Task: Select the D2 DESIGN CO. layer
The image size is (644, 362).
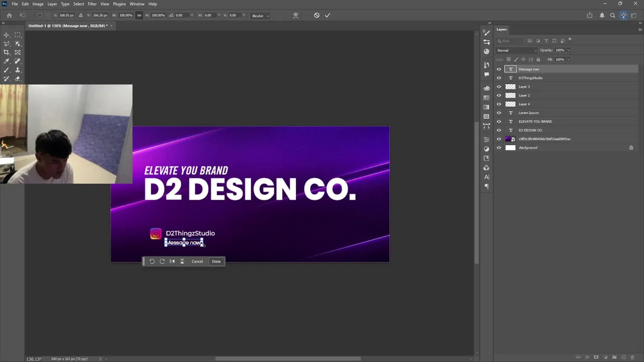Action: [566, 130]
